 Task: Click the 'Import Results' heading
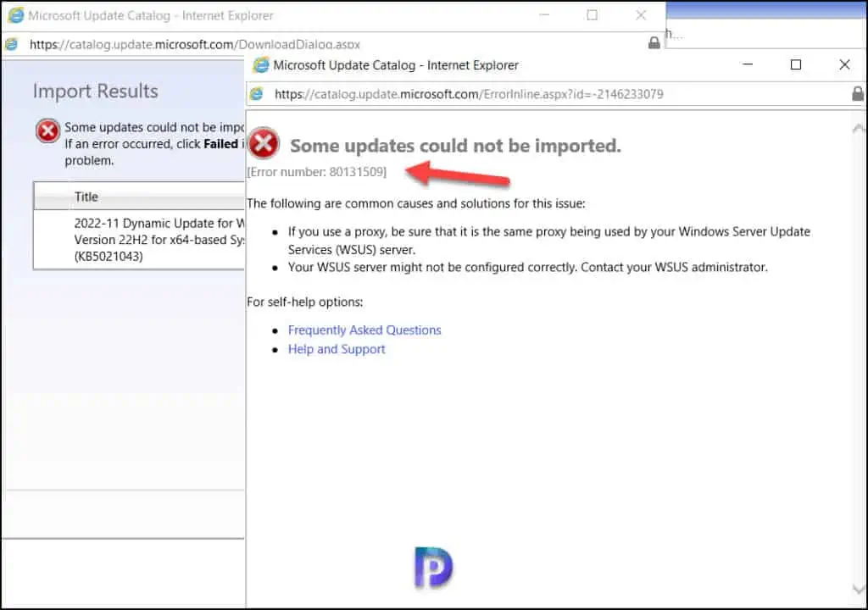click(95, 91)
